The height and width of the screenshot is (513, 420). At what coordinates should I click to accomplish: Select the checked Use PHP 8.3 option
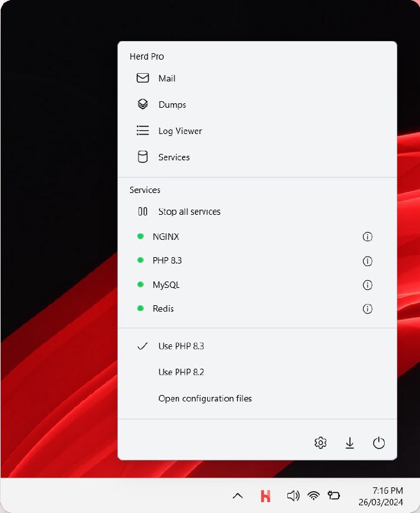(x=257, y=346)
